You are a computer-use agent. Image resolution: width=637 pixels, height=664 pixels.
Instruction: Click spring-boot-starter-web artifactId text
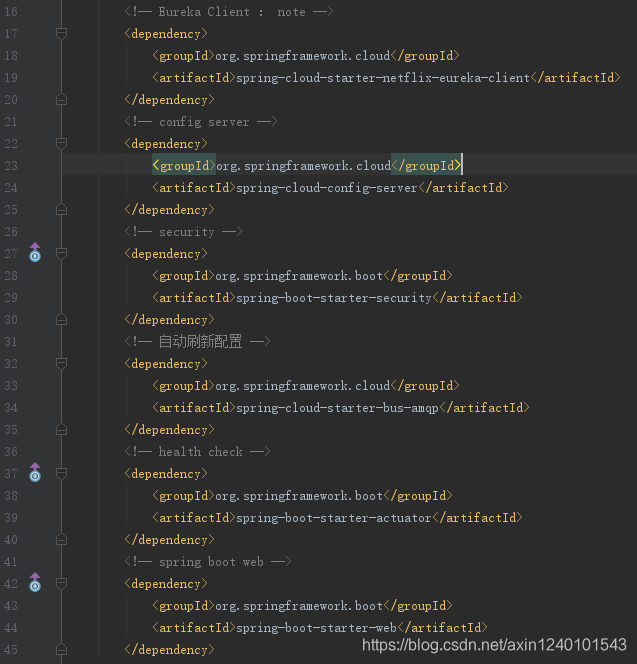[316, 628]
